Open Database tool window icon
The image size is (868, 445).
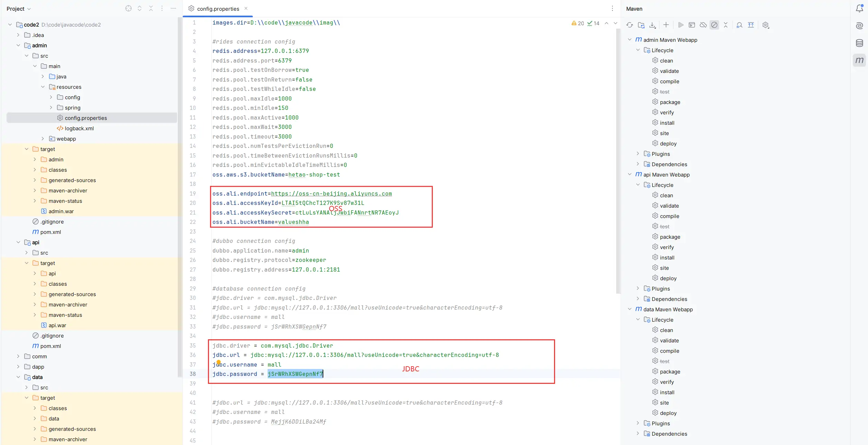pyautogui.click(x=859, y=43)
